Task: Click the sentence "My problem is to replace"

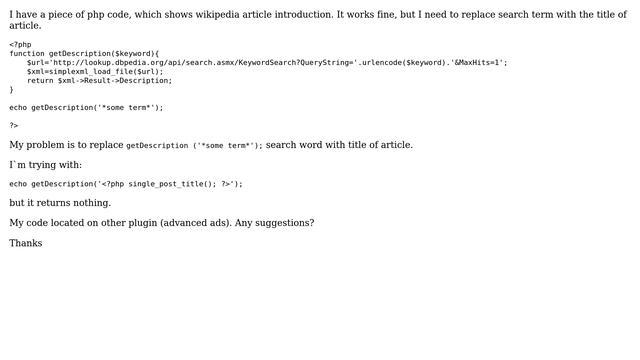Action: point(211,145)
